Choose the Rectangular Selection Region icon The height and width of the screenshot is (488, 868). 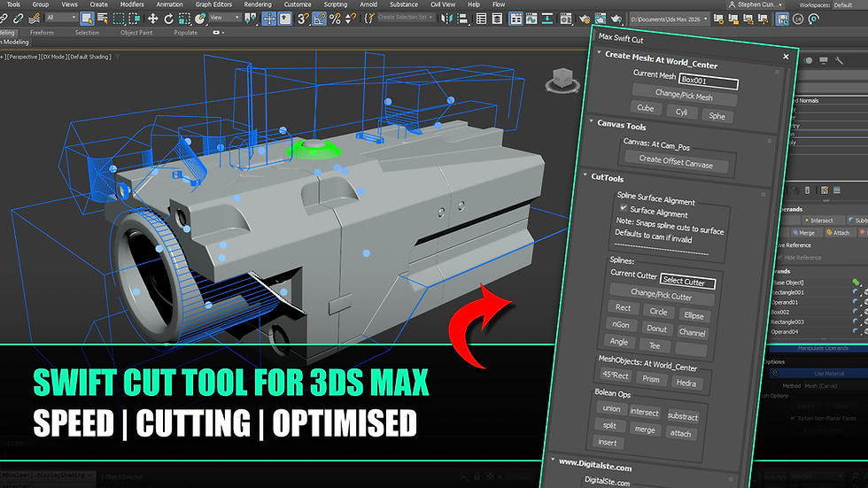click(119, 19)
